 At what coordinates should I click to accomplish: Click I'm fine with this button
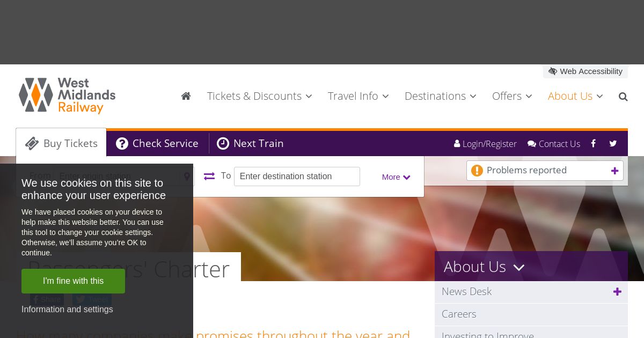[x=73, y=281]
